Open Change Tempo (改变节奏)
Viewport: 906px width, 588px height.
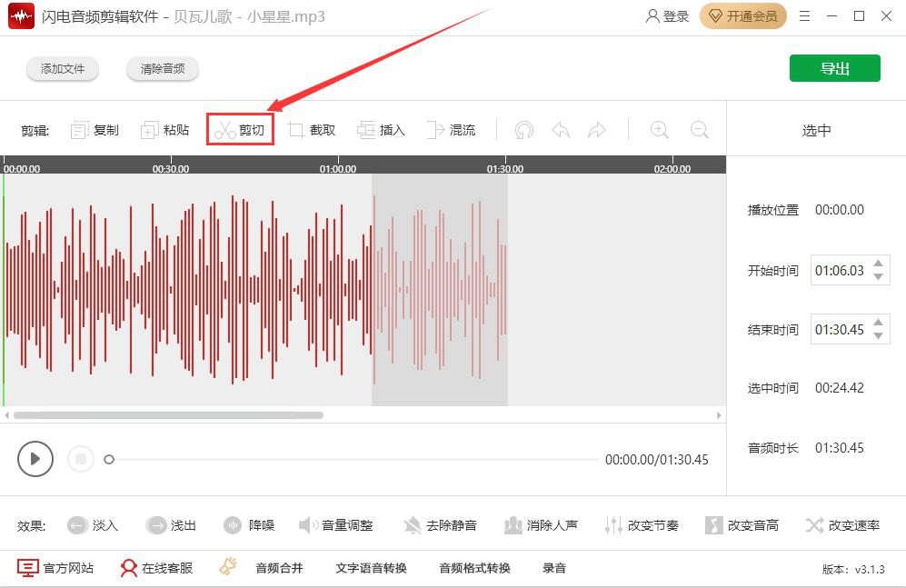(642, 525)
